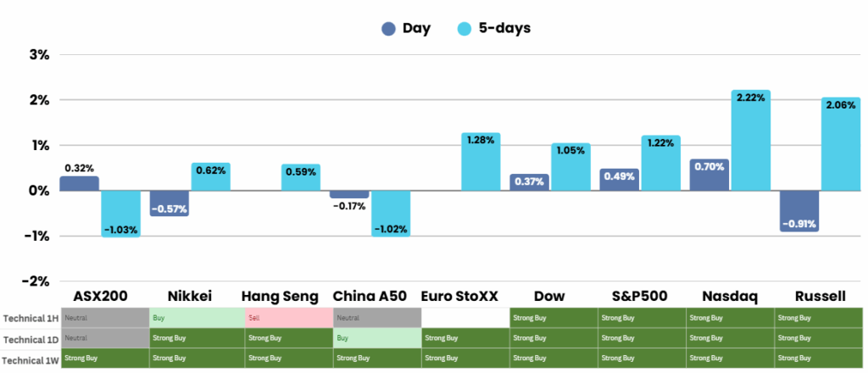Select the Technical 1H row header

[x=31, y=318]
